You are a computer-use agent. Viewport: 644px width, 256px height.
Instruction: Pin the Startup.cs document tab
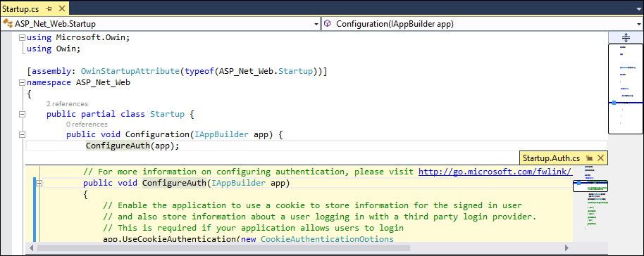[x=49, y=8]
